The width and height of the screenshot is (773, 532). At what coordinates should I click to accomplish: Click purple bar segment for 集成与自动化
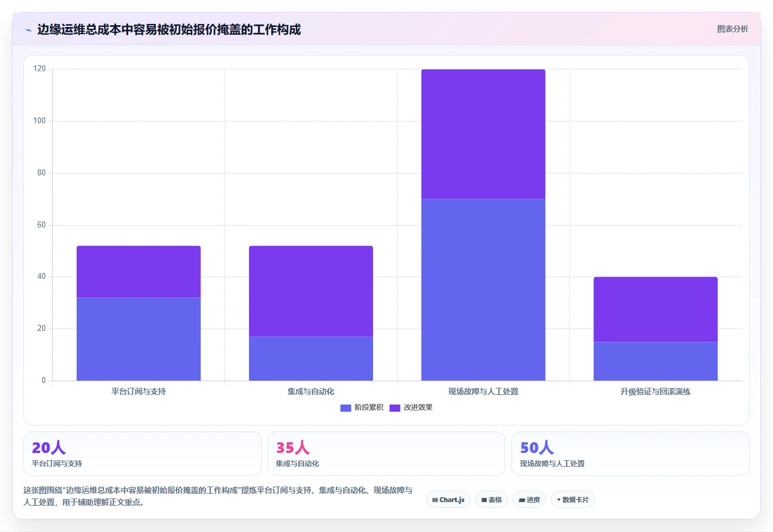[311, 291]
